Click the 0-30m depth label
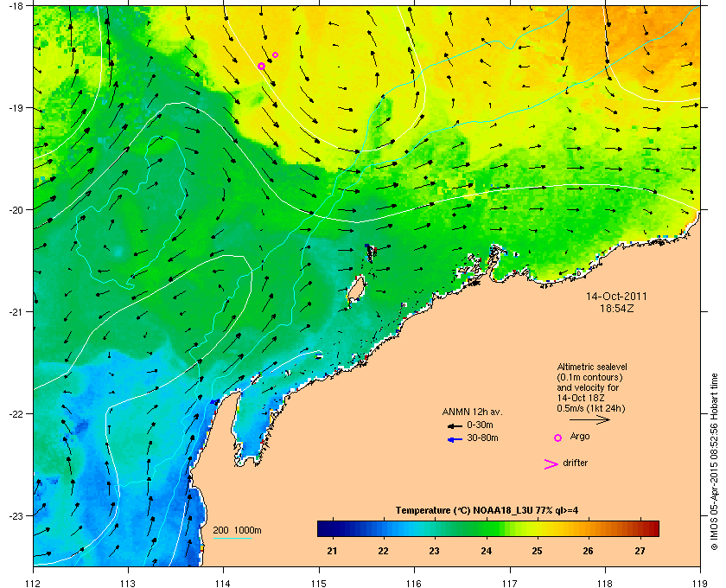Image resolution: width=726 pixels, height=588 pixels. tap(480, 425)
